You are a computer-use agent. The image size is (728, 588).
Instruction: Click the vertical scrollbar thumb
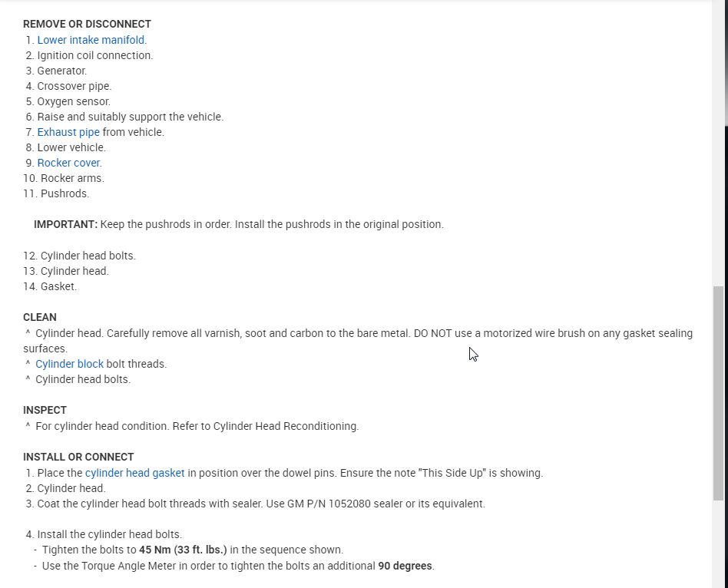tap(718, 391)
